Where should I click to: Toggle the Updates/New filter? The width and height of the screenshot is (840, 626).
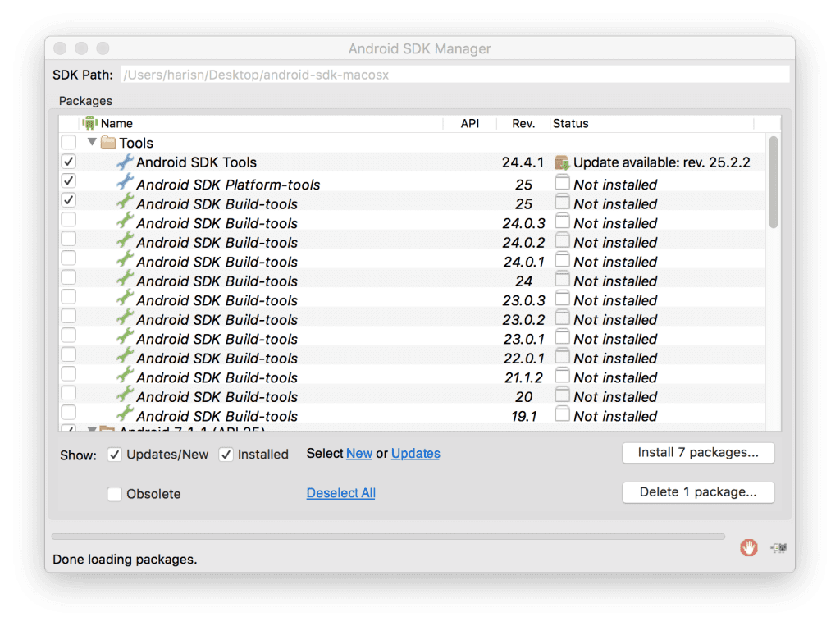tap(114, 454)
